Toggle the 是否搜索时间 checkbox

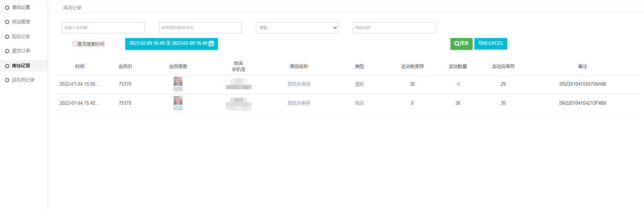[x=75, y=44]
